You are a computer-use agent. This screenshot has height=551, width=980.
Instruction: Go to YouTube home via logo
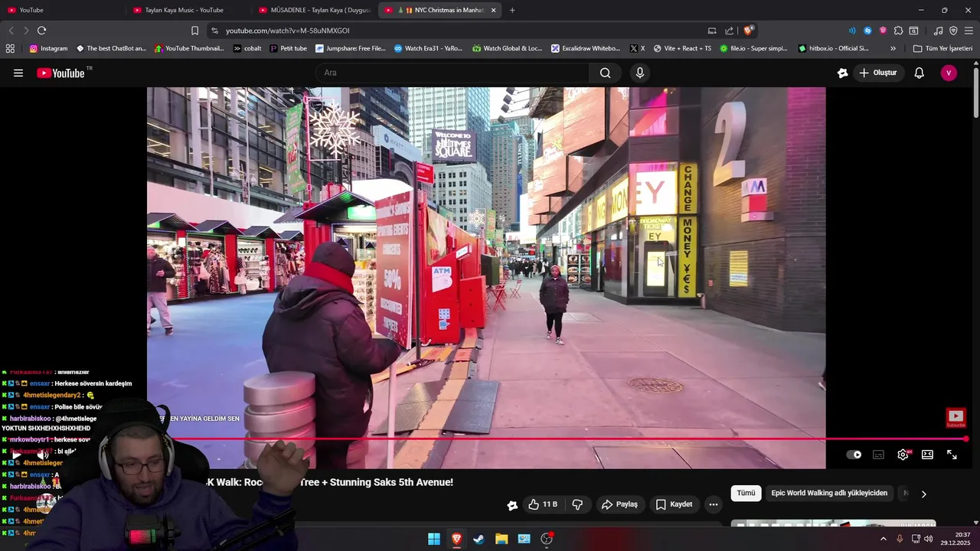(x=63, y=73)
